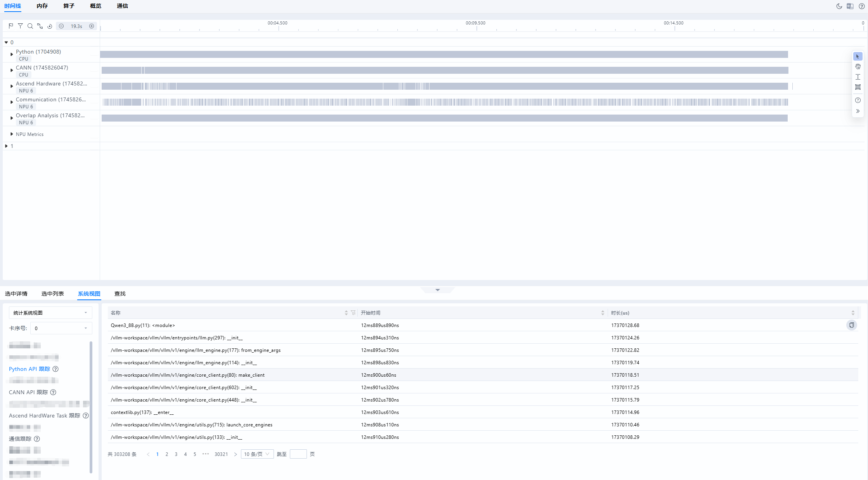Click the connection lines icon in toolbar

pos(40,26)
